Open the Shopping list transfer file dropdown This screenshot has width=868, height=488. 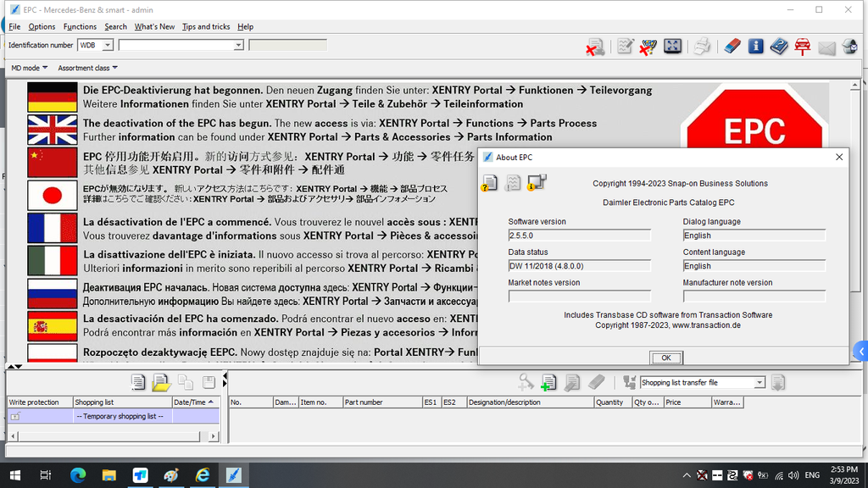[x=759, y=383]
